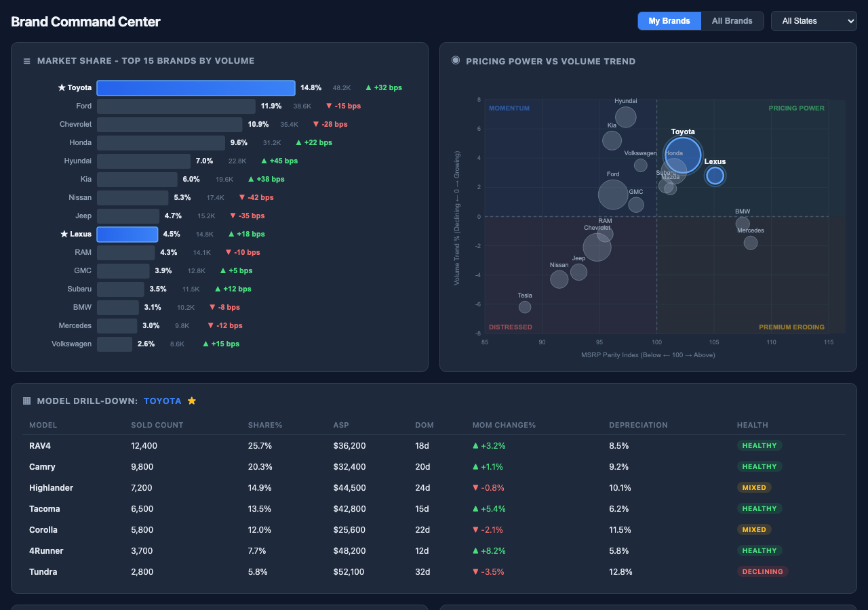Open the All States dropdown

click(x=813, y=21)
